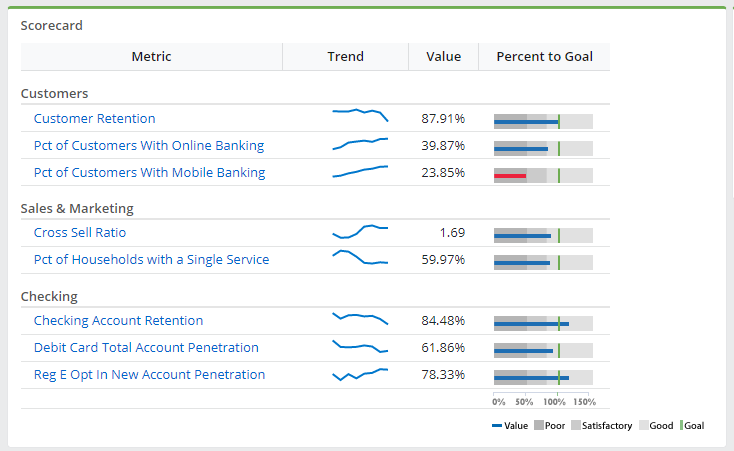Open Pct of Customers With Mobile Banking
734x451 pixels.
(x=149, y=173)
